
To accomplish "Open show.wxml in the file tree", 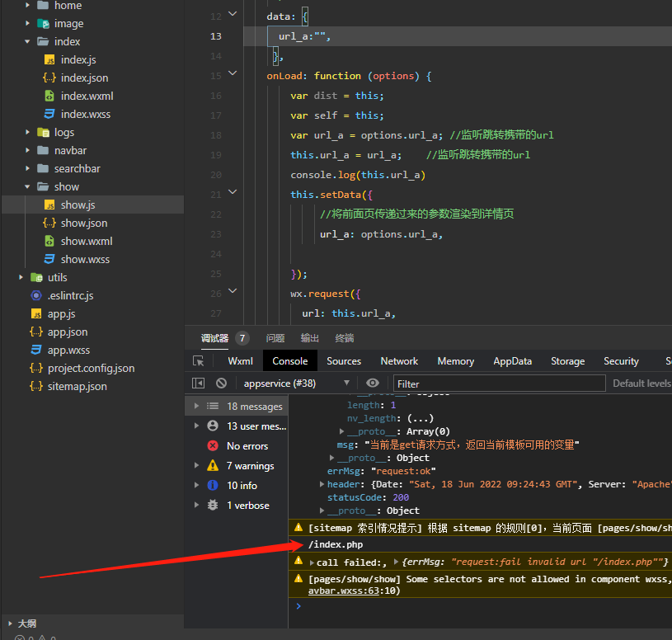I will coord(87,241).
